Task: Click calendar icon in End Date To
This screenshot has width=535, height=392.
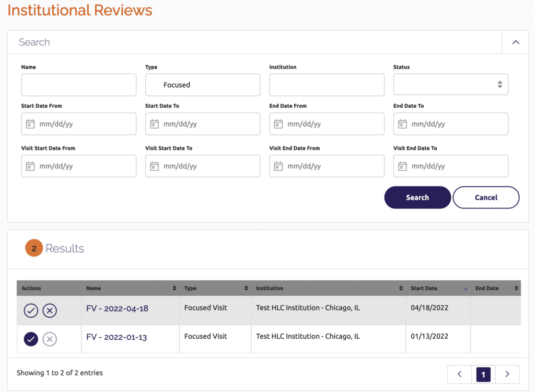Action: (402, 124)
